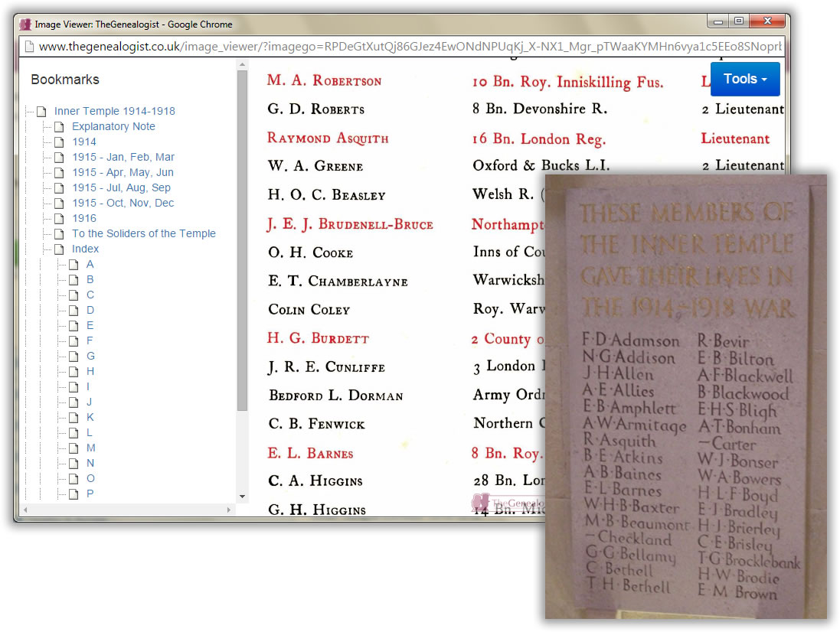The width and height of the screenshot is (840, 632).
Task: Click page icon beside index letter C
Action: point(74,295)
